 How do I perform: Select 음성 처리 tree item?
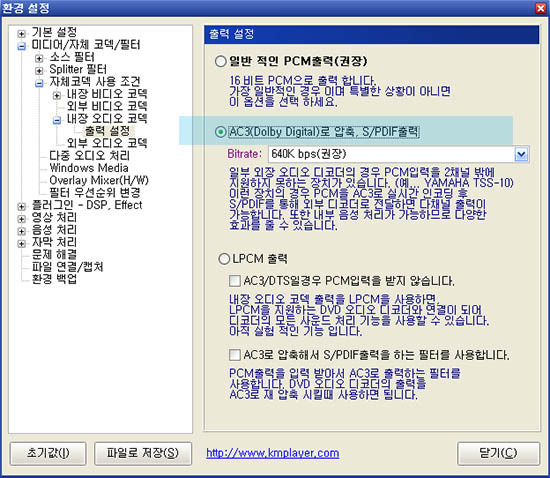click(54, 230)
